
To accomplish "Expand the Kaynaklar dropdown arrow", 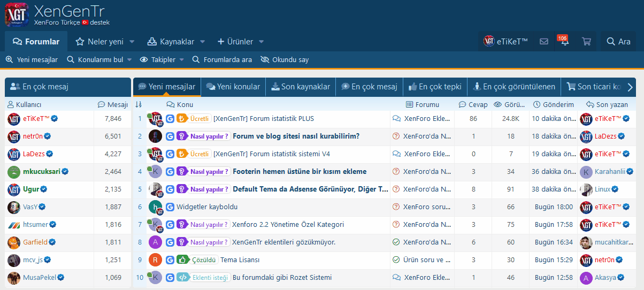I will click(x=203, y=42).
